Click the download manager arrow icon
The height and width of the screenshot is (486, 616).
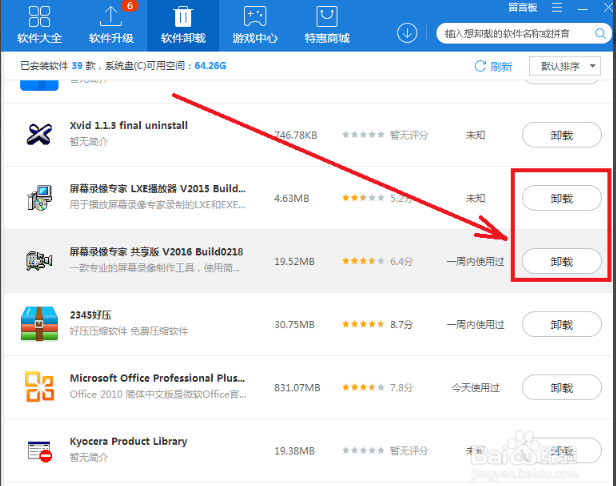click(x=407, y=32)
